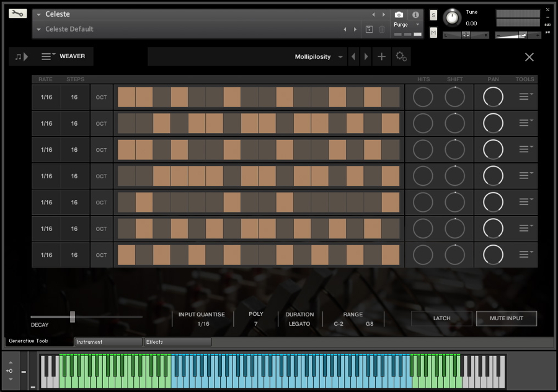Click the first row Pan knob
Image resolution: width=558 pixels, height=392 pixels.
click(x=493, y=97)
